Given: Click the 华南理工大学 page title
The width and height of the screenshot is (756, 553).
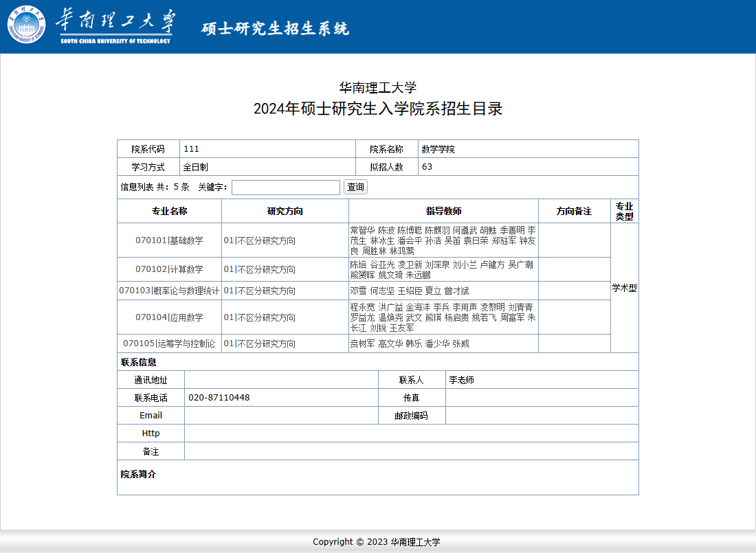Looking at the screenshot, I should [377, 87].
